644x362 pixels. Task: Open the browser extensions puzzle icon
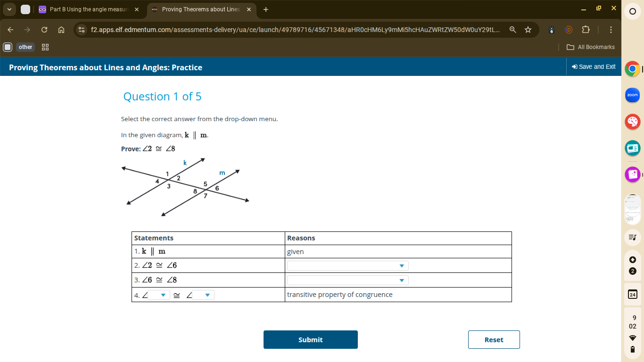click(x=586, y=29)
